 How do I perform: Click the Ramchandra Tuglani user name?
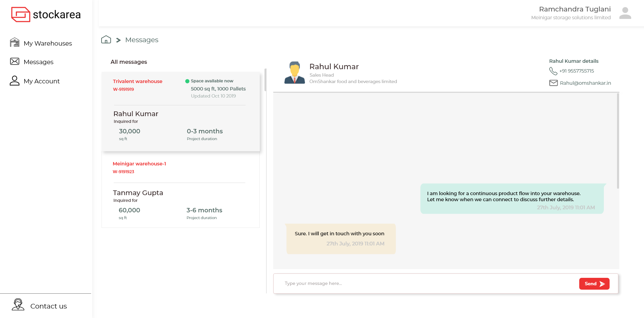pyautogui.click(x=575, y=9)
